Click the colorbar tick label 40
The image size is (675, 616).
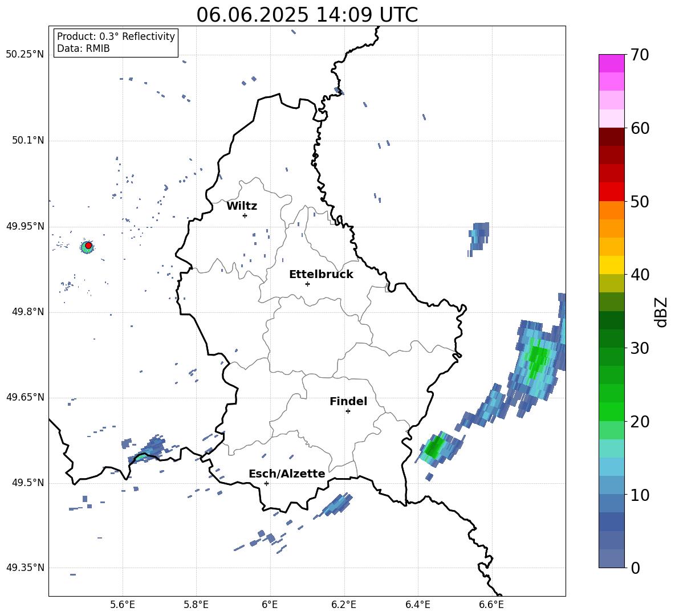pos(640,275)
